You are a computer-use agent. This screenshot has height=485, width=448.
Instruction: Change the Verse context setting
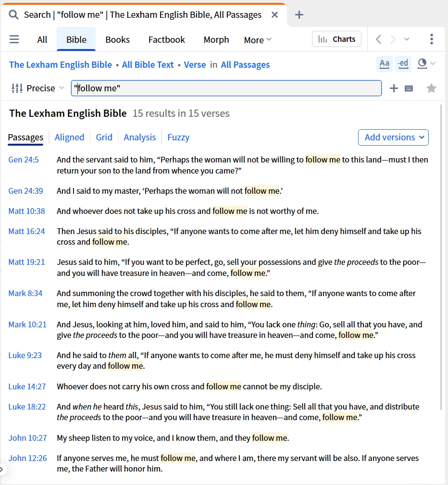(x=195, y=64)
